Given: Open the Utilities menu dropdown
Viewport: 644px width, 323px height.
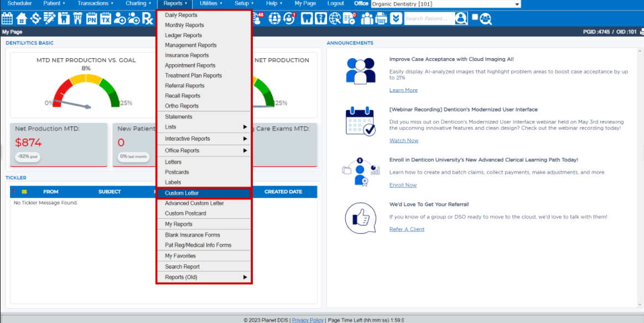Looking at the screenshot, I should pyautogui.click(x=211, y=3).
